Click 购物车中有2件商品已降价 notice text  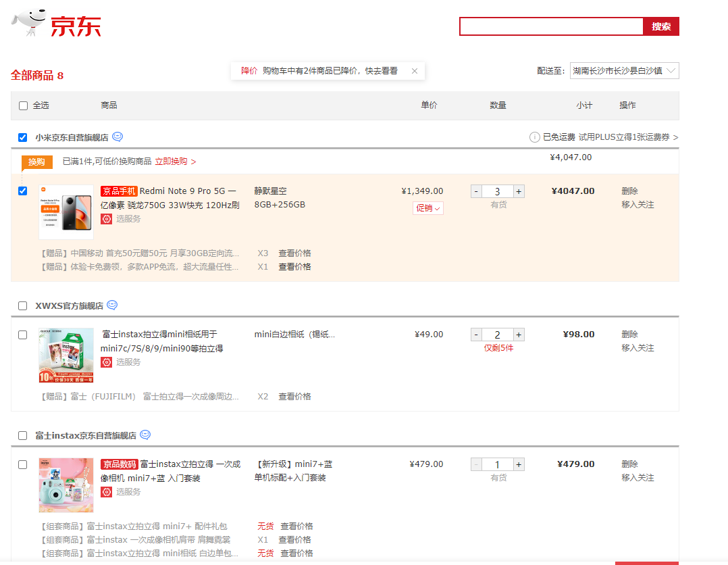330,70
